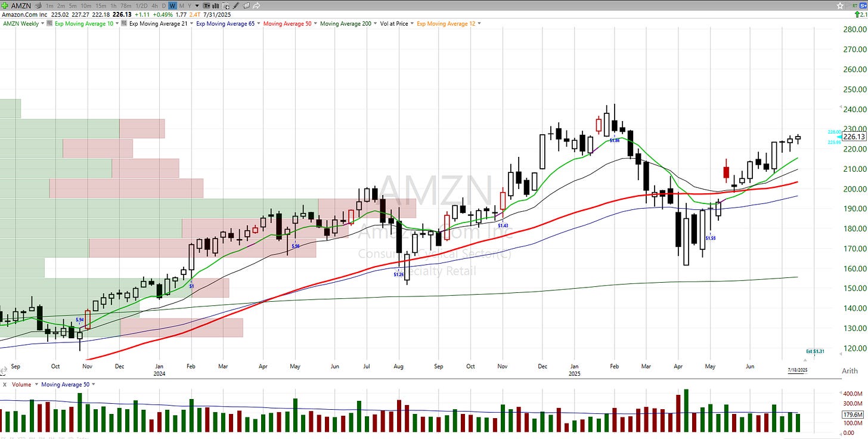This screenshot has width=868, height=439.
Task: Open the text/drawing tools icon
Action: point(207,6)
